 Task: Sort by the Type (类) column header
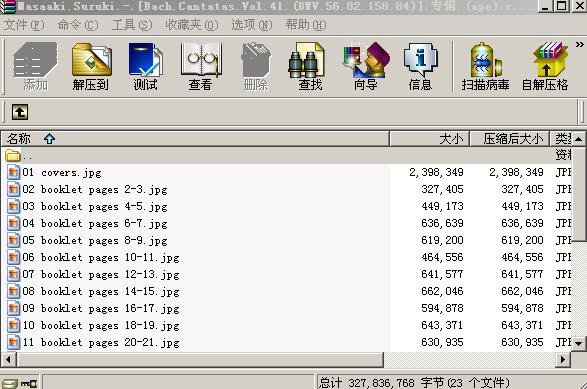coord(561,139)
